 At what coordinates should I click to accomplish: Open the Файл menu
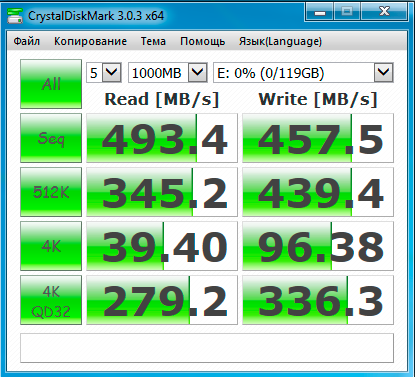[x=27, y=41]
